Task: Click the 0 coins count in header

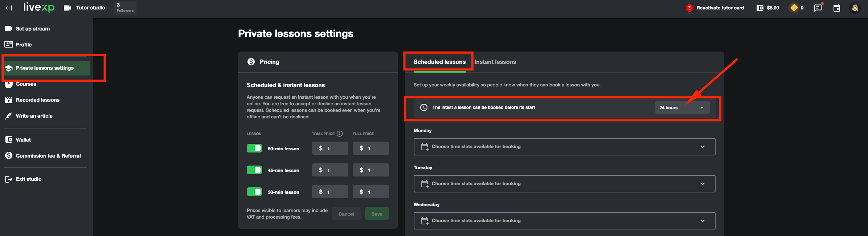Action: pyautogui.click(x=802, y=8)
